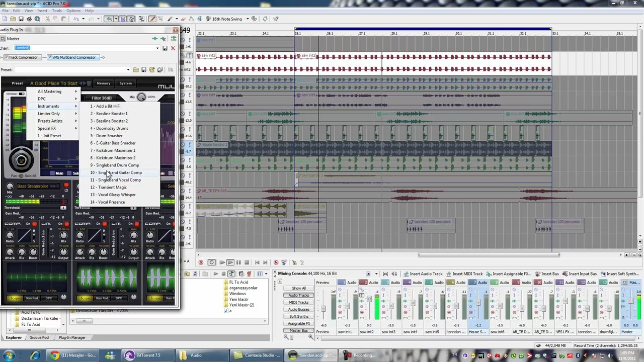Image resolution: width=644 pixels, height=362 pixels.
Task: Switch to Explorer tab
Action: (x=14, y=337)
